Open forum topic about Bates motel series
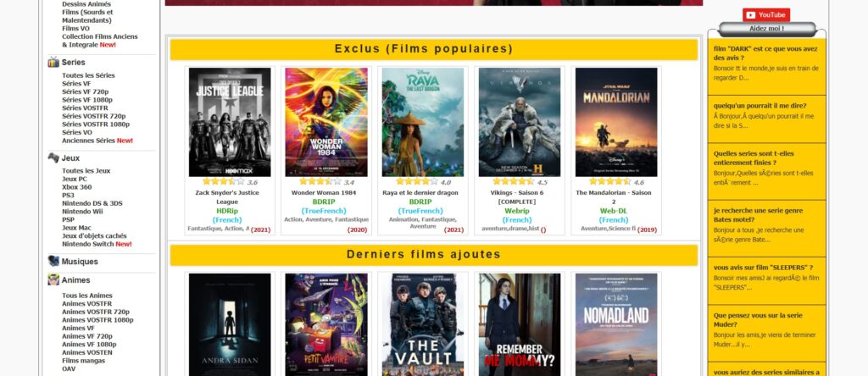 pyautogui.click(x=758, y=214)
